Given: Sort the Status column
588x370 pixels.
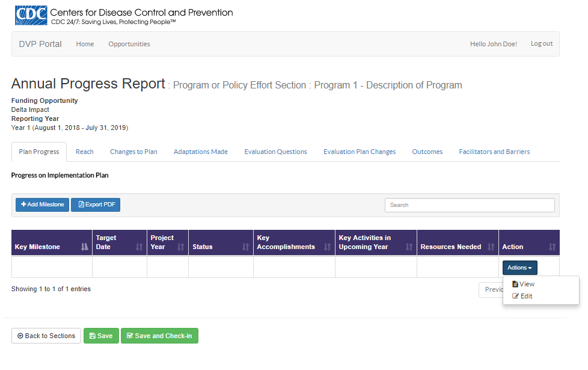Looking at the screenshot, I should [x=245, y=247].
